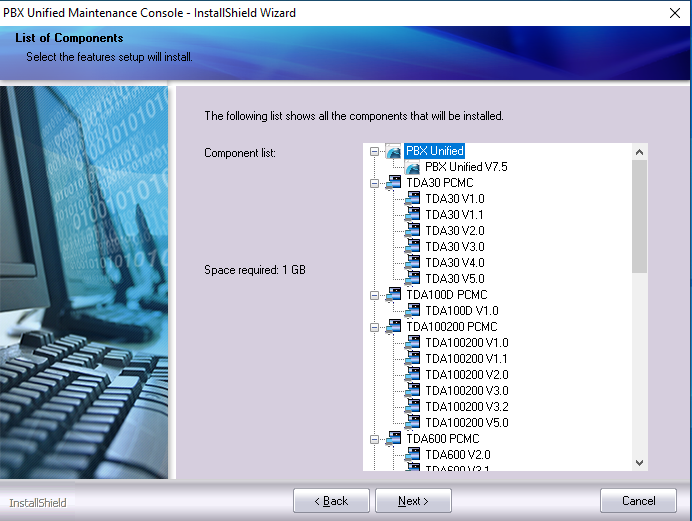Select the TDA30 V1.1 label
Screen dimensions: 692x521
(454, 215)
